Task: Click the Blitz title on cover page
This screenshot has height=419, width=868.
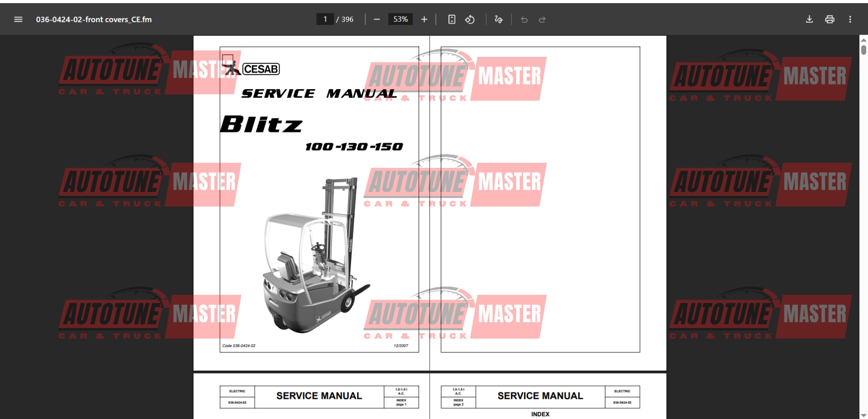Action: pos(261,124)
